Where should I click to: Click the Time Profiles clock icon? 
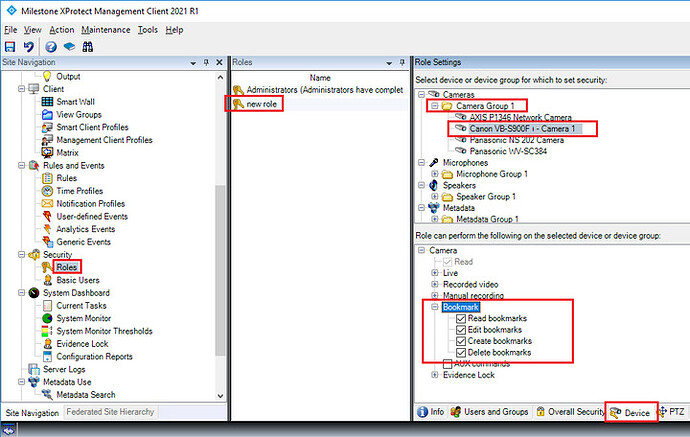(x=47, y=191)
